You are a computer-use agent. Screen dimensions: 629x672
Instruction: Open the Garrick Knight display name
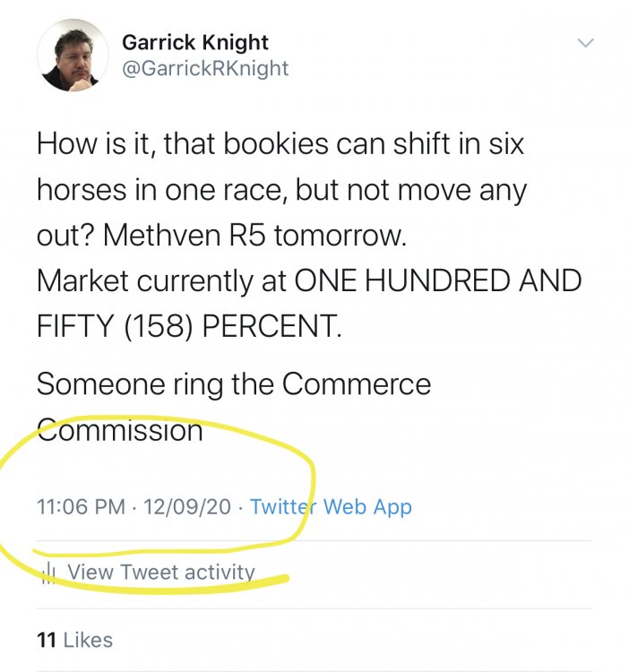point(194,42)
